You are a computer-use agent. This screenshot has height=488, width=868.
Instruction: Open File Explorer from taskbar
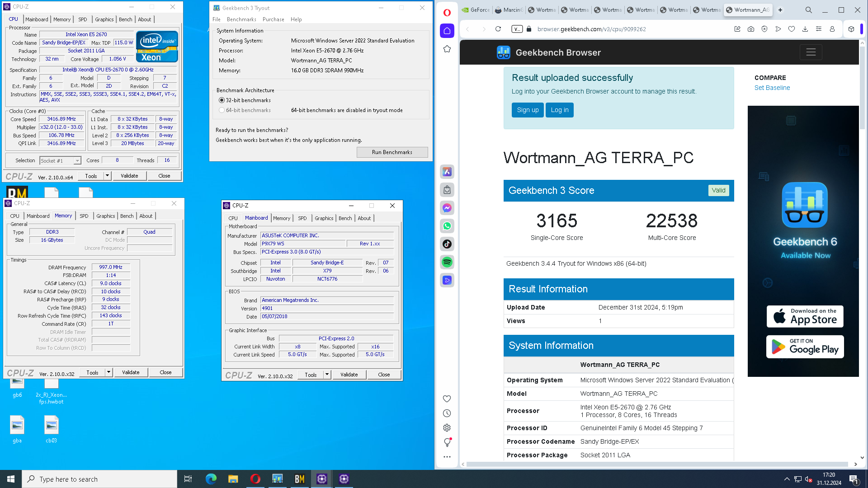pyautogui.click(x=233, y=479)
